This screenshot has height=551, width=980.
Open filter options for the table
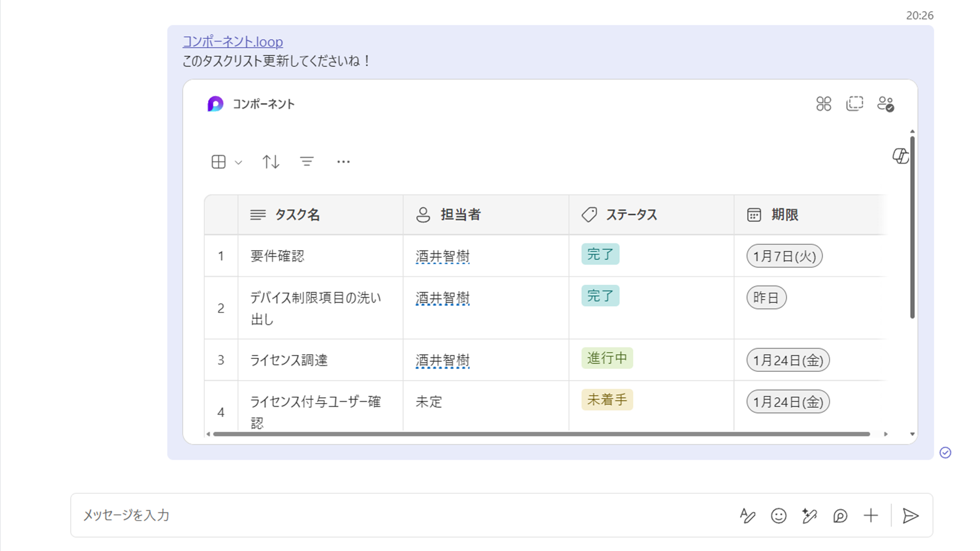click(307, 161)
